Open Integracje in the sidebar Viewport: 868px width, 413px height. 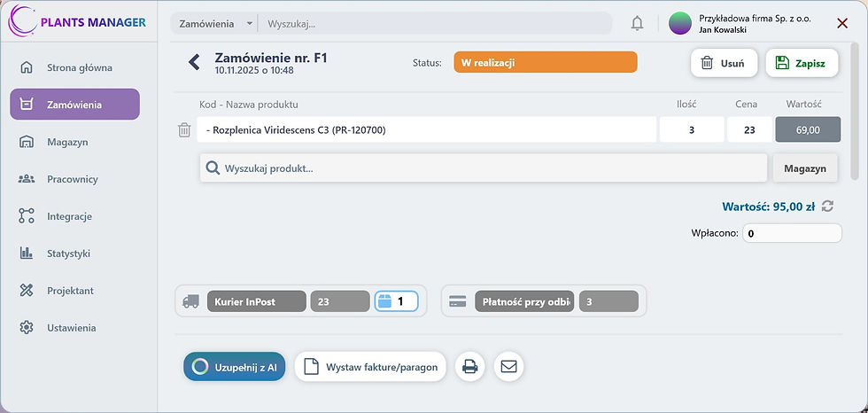click(x=74, y=216)
